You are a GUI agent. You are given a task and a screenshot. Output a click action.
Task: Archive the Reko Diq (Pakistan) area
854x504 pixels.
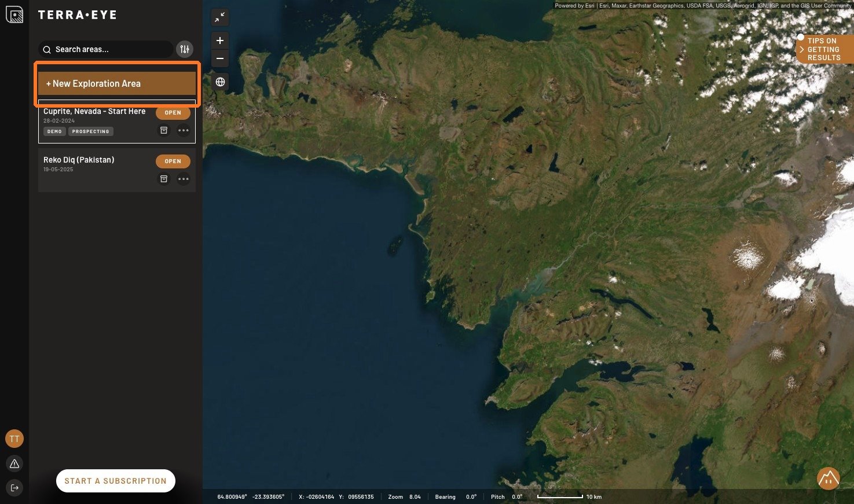pos(164,179)
